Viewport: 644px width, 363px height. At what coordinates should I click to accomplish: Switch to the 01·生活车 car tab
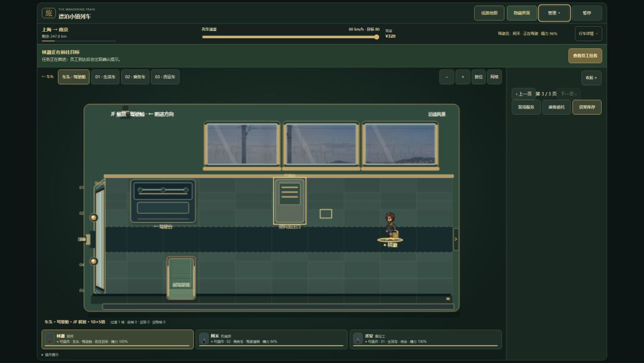pyautogui.click(x=105, y=77)
